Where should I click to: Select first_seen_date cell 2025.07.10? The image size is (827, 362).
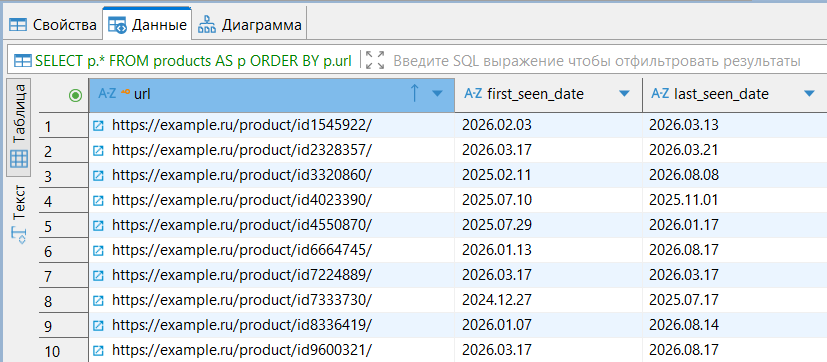(x=549, y=201)
